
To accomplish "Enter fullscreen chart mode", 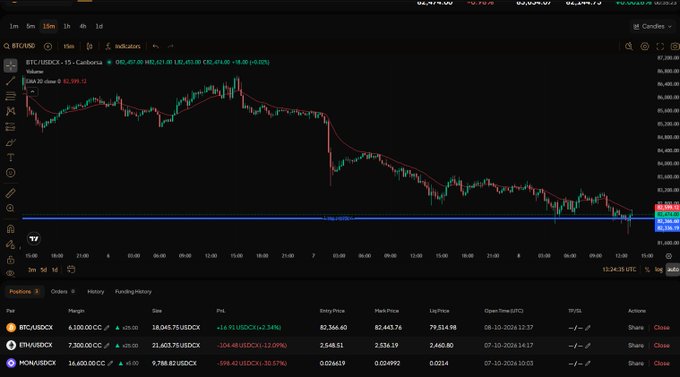I will (660, 46).
